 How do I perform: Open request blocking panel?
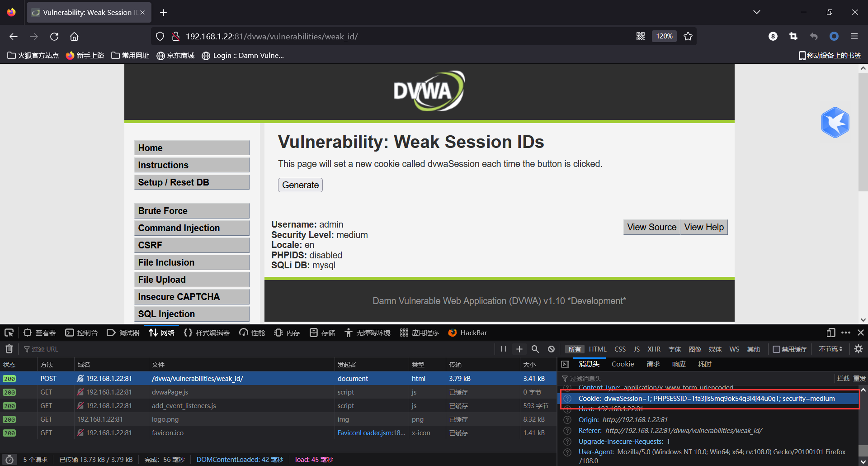tap(551, 349)
